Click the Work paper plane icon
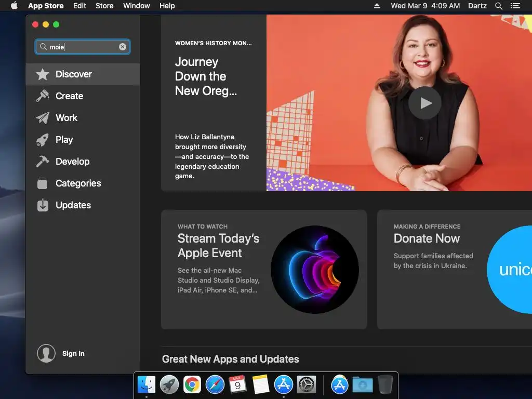Screen dimensions: 532x399 pyautogui.click(x=43, y=118)
